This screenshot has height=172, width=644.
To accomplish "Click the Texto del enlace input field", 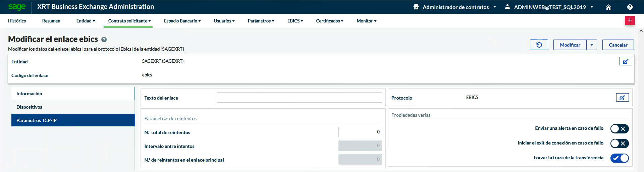I will pyautogui.click(x=299, y=98).
